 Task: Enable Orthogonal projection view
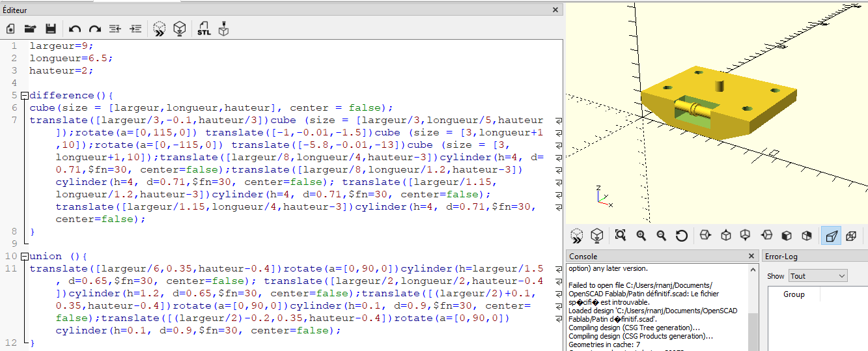pyautogui.click(x=850, y=236)
